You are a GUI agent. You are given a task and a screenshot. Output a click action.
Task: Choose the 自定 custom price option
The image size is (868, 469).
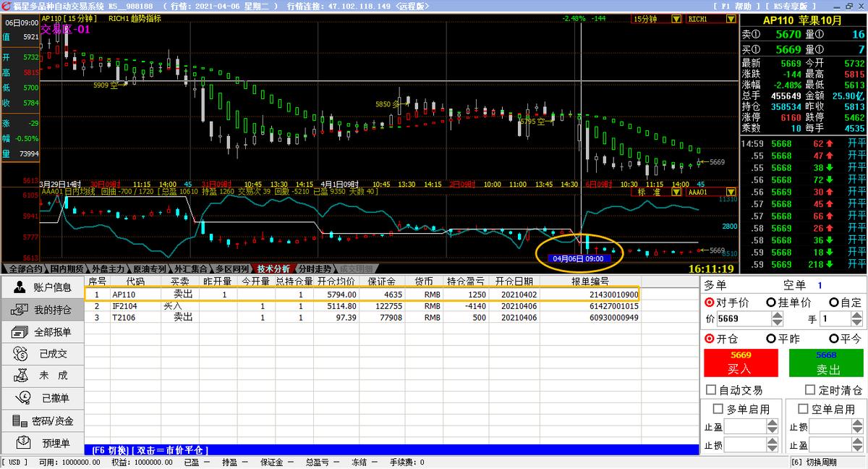(x=846, y=302)
